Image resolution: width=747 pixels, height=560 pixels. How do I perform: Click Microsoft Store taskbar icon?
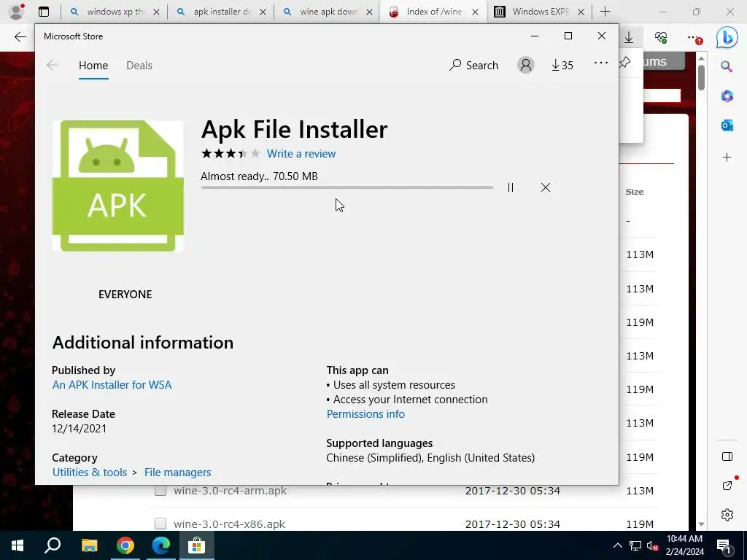[196, 545]
